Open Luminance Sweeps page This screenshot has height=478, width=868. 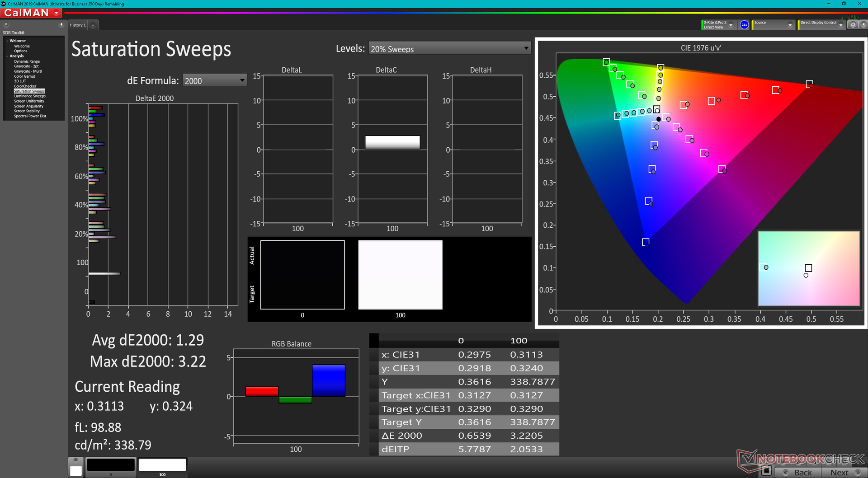(30, 96)
